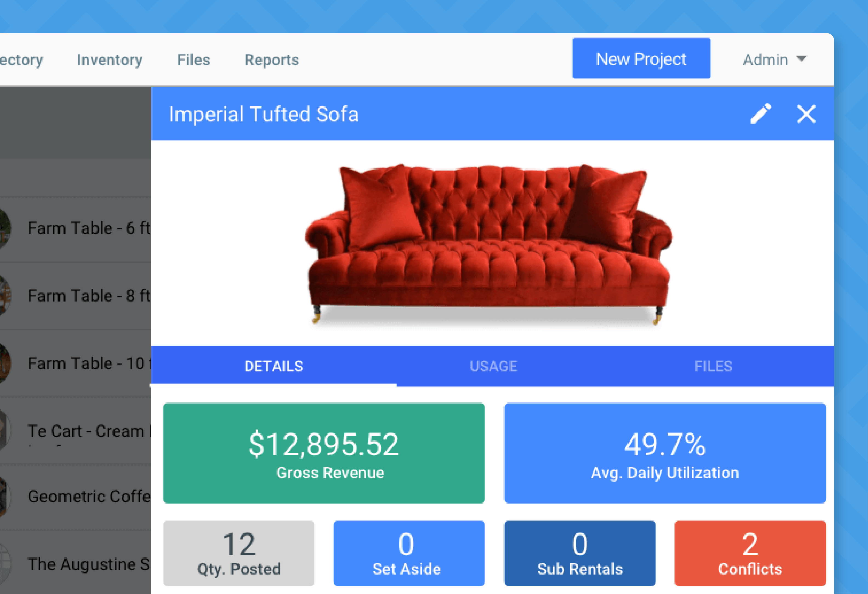Open the Inventory menu

coord(109,60)
